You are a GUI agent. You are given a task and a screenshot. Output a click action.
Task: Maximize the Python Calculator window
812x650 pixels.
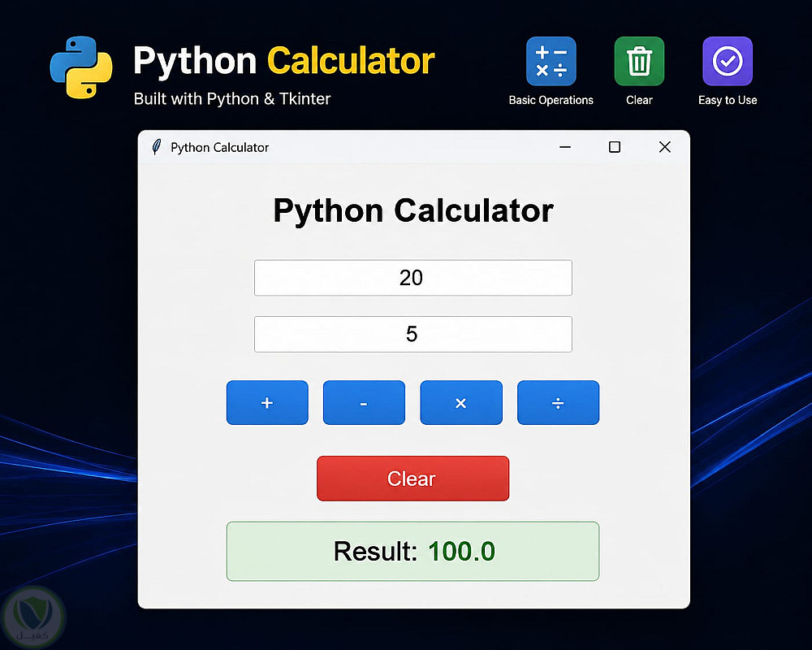pyautogui.click(x=615, y=147)
